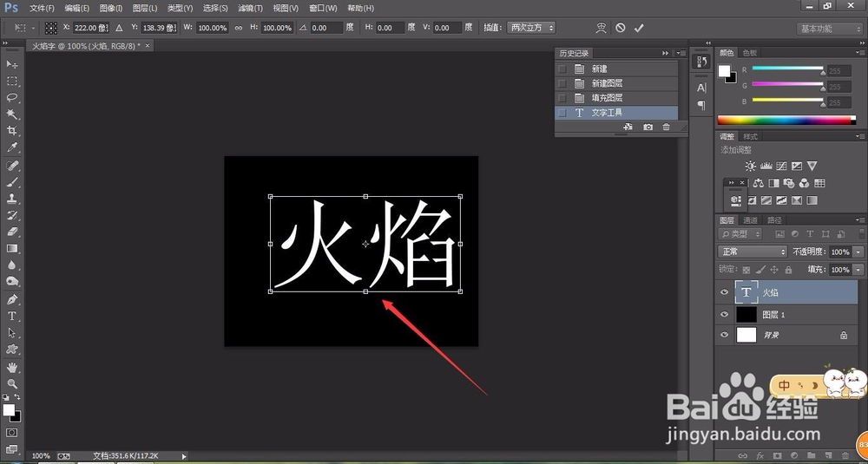
Task: Switch to warp mode icon
Action: [x=602, y=28]
